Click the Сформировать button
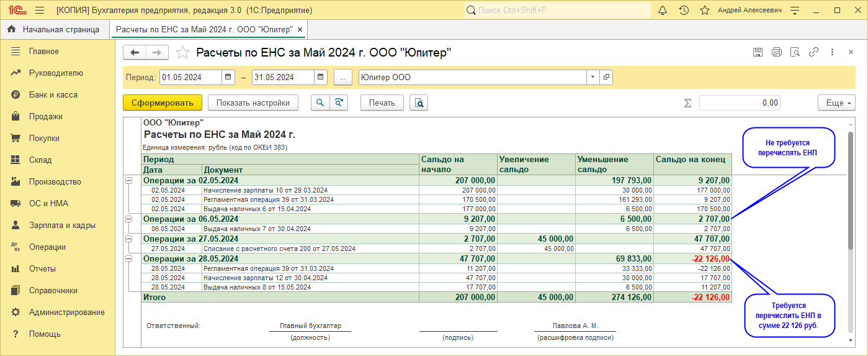 [163, 103]
